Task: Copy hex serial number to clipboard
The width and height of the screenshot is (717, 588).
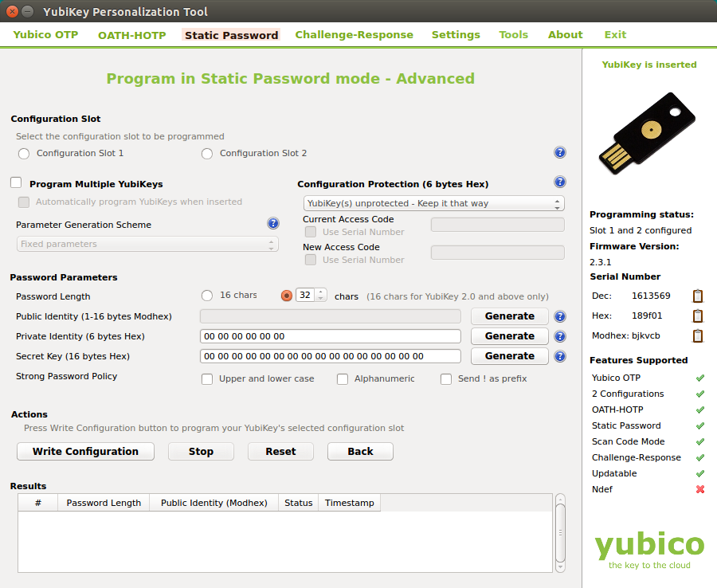Action: [698, 316]
